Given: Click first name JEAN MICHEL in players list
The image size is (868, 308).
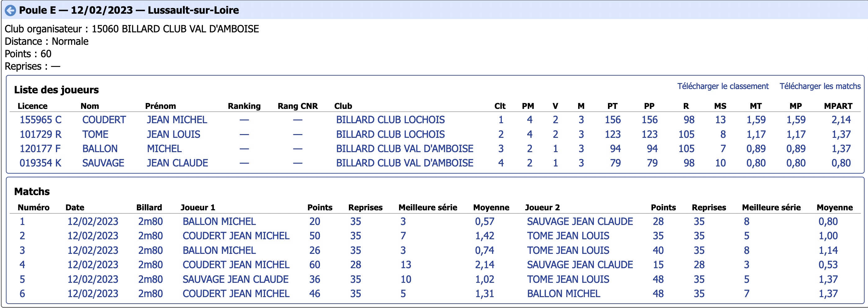Looking at the screenshot, I should (177, 120).
